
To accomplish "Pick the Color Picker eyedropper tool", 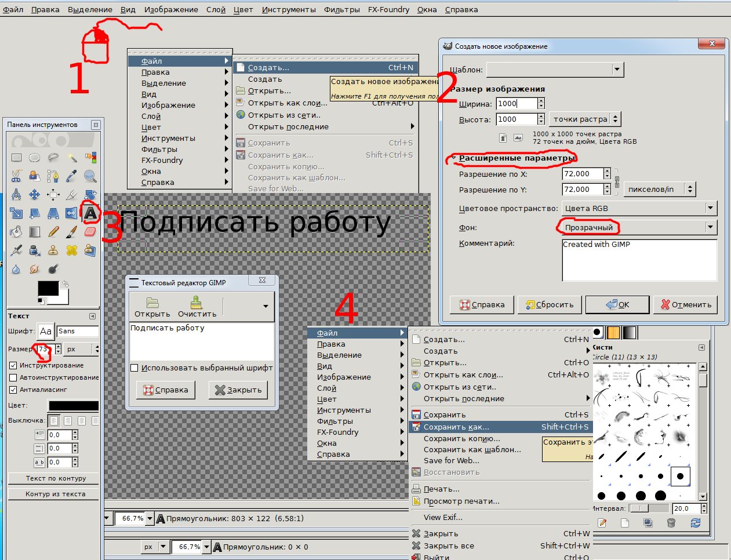I will tap(72, 176).
